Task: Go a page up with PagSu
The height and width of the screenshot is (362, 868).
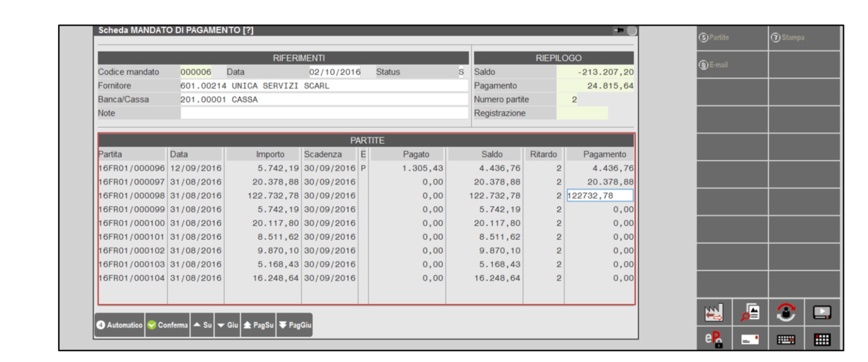Action: (258, 325)
